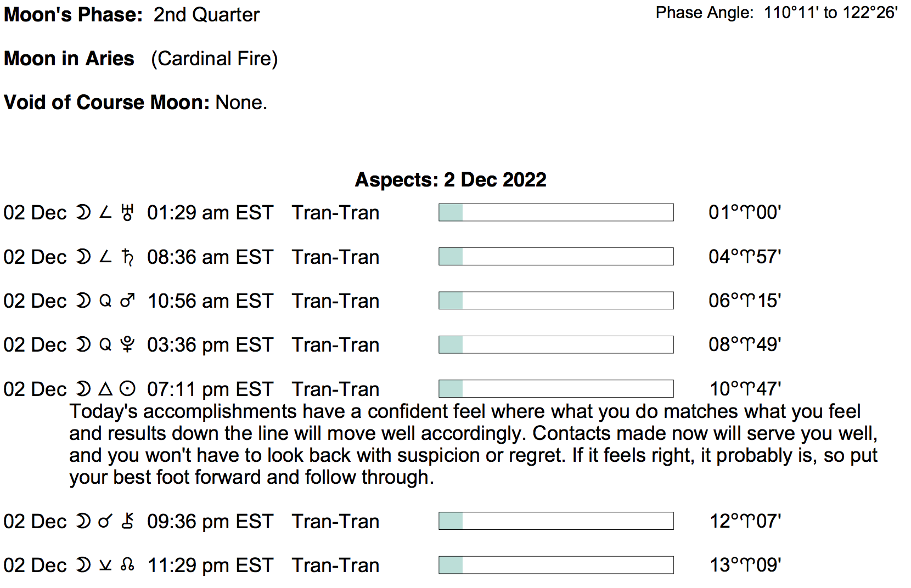The width and height of the screenshot is (911, 588).
Task: Click the Phase Angle text at top right
Action: click(x=776, y=13)
